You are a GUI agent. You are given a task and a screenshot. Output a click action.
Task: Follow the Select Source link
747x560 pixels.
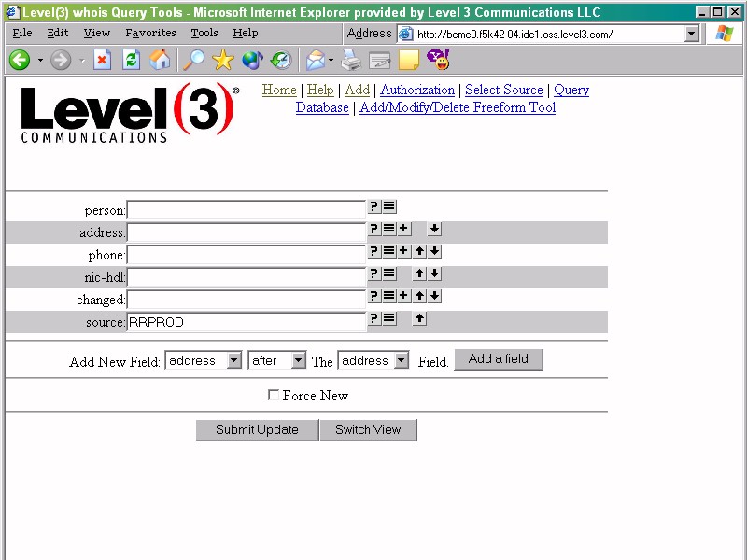[x=503, y=90]
